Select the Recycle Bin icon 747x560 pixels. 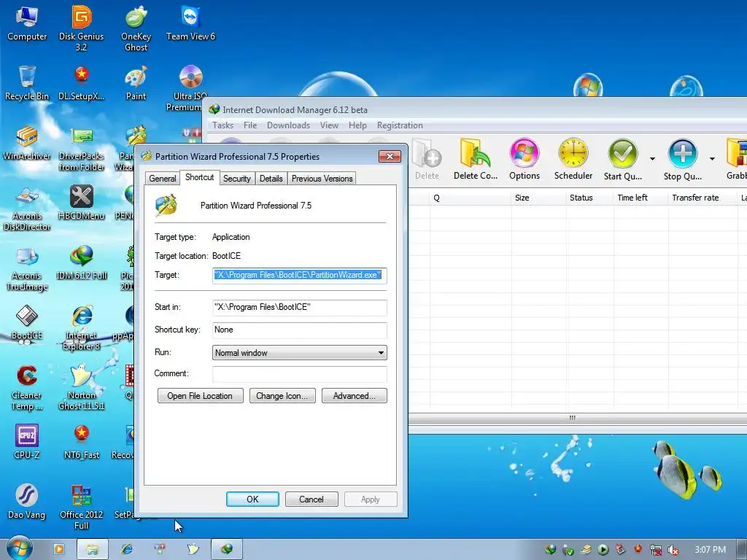(27, 83)
